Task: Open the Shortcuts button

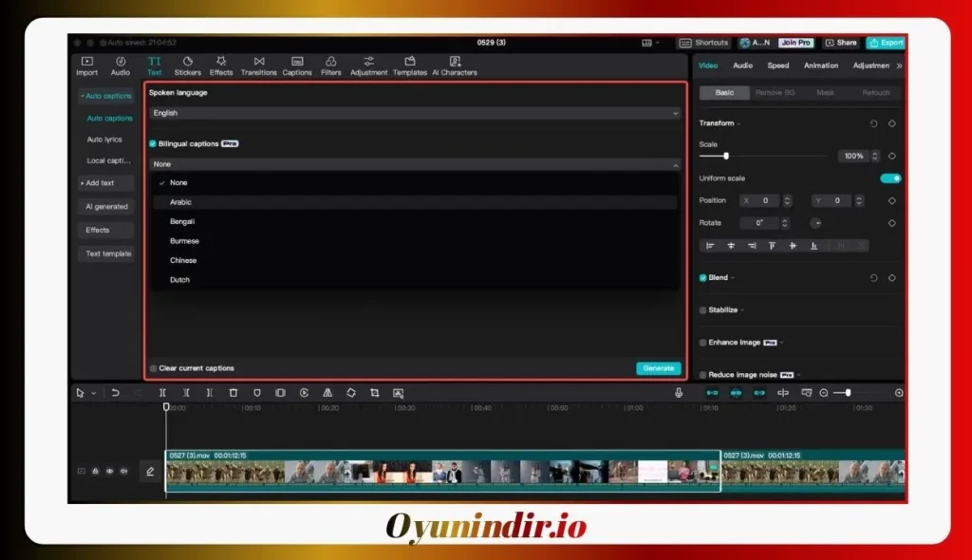Action: (703, 43)
